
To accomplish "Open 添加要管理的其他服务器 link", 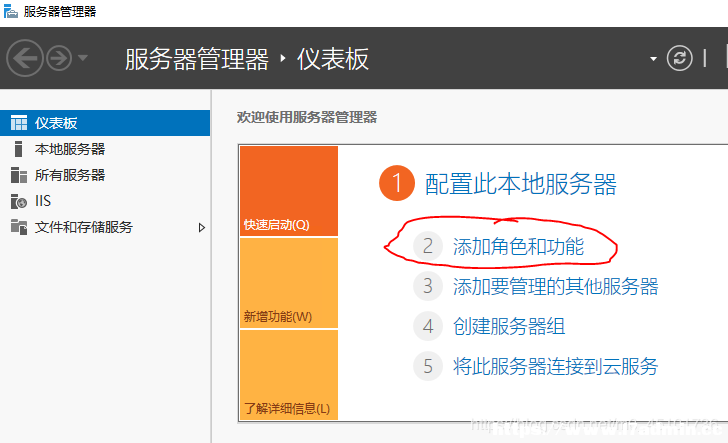I will pyautogui.click(x=555, y=287).
